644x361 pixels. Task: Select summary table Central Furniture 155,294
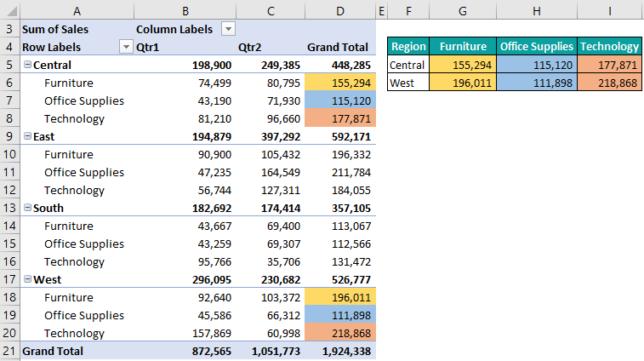463,65
